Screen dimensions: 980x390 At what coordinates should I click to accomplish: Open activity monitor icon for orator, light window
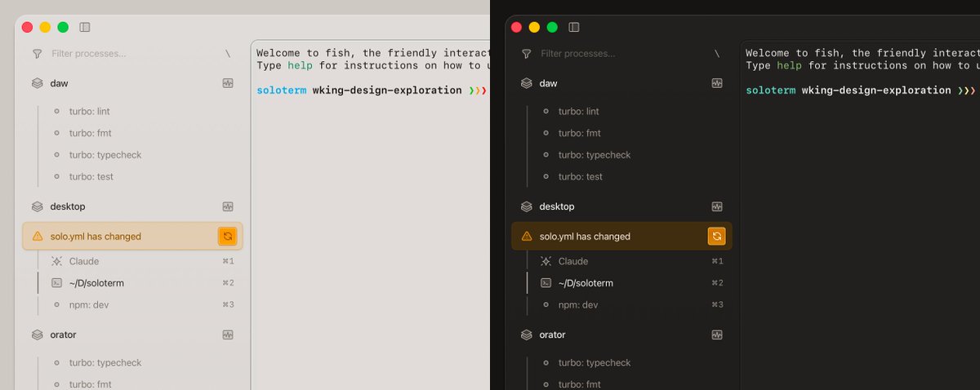tap(228, 335)
